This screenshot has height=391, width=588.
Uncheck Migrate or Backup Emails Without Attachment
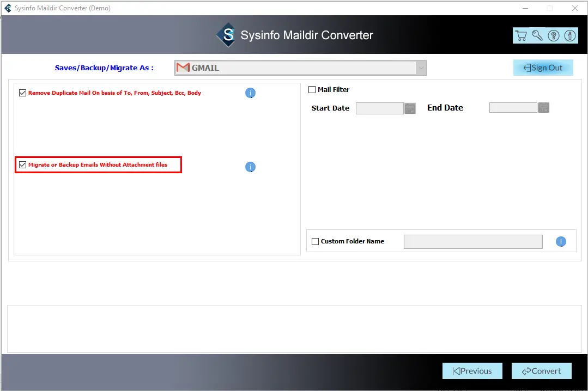coord(22,165)
